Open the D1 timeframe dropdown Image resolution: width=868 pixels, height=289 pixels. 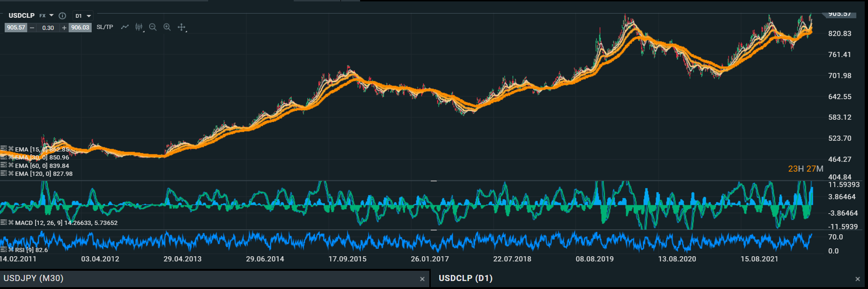coord(83,16)
